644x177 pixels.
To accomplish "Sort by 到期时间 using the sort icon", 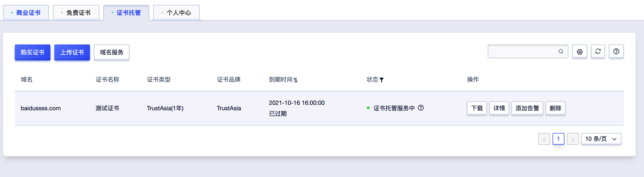I will click(296, 80).
